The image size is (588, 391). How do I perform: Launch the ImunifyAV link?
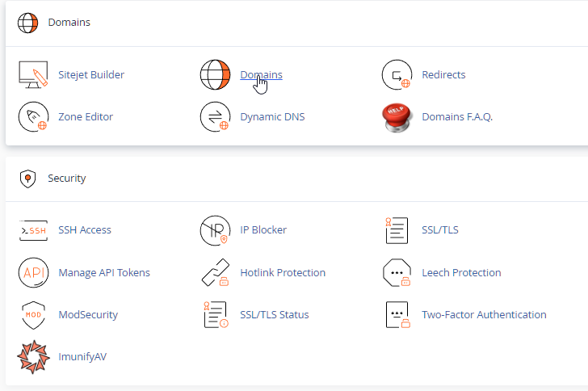pyautogui.click(x=82, y=356)
